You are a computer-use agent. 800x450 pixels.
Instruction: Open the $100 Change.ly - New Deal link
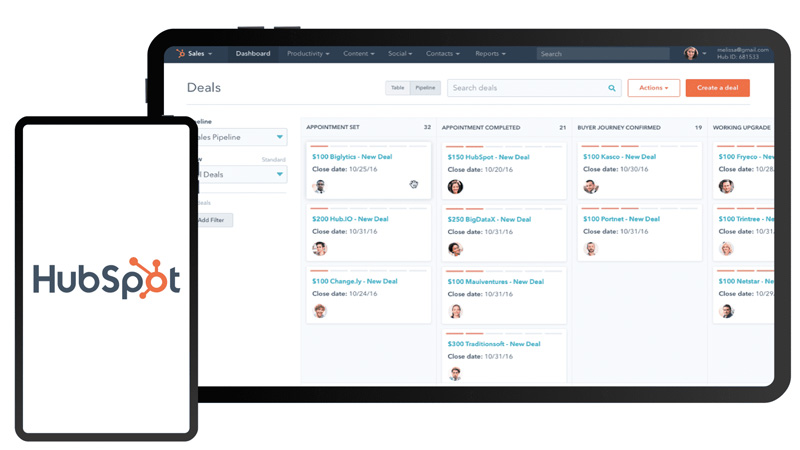click(x=355, y=281)
